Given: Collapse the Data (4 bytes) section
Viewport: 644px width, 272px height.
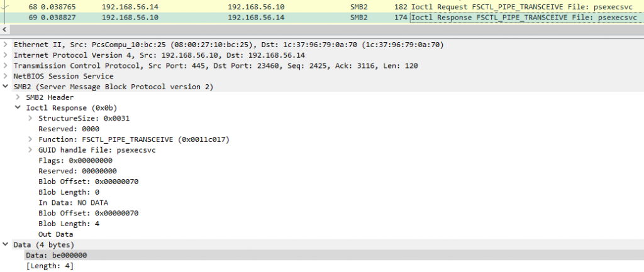Looking at the screenshot, I should point(6,244).
